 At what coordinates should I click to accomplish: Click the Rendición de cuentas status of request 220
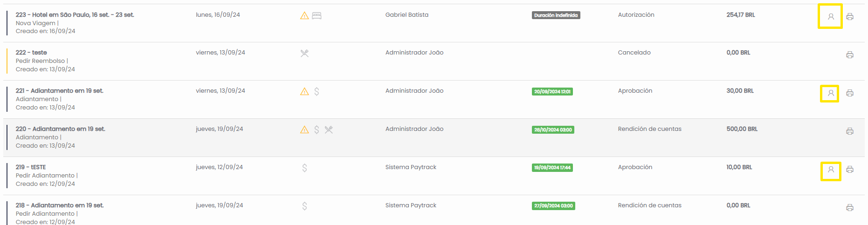pyautogui.click(x=649, y=129)
